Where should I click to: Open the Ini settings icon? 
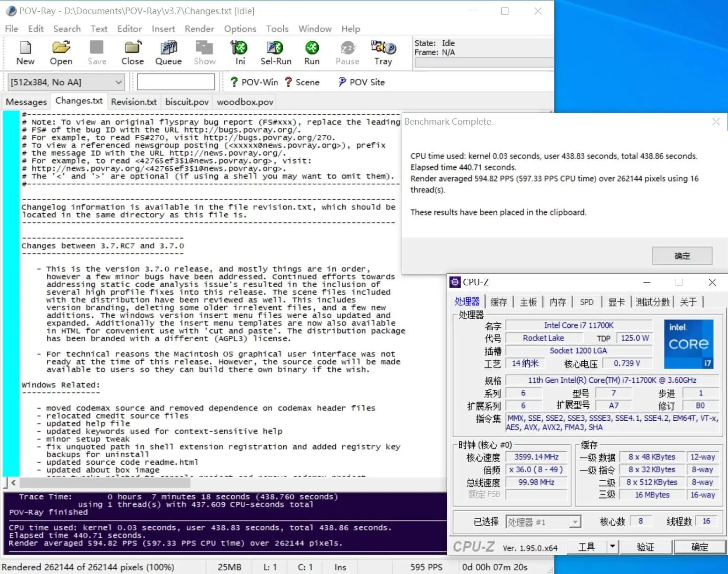tap(239, 47)
